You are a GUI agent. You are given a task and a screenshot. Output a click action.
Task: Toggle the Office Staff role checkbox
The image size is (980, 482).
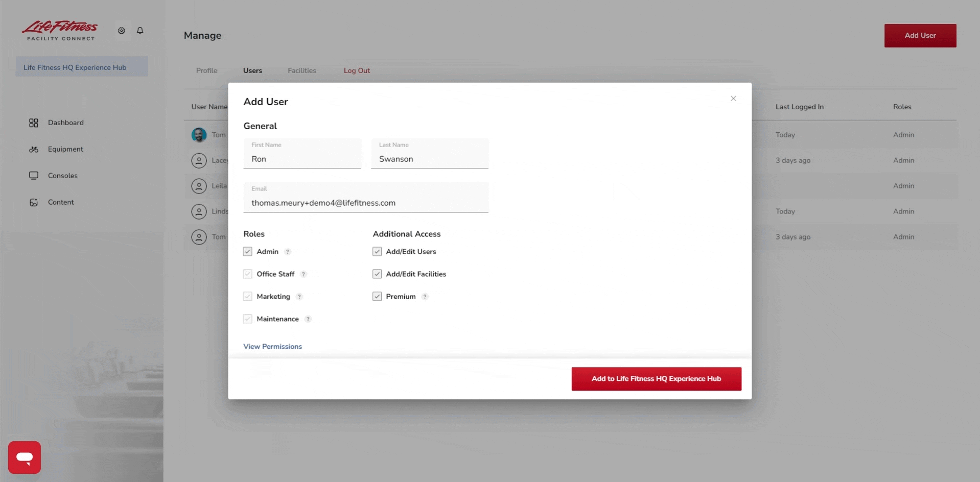pos(248,274)
